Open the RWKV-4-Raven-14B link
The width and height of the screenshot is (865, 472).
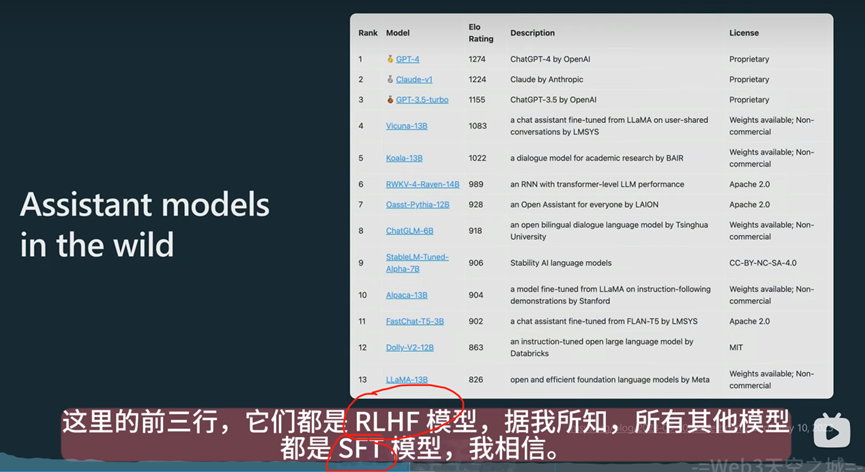pos(422,184)
